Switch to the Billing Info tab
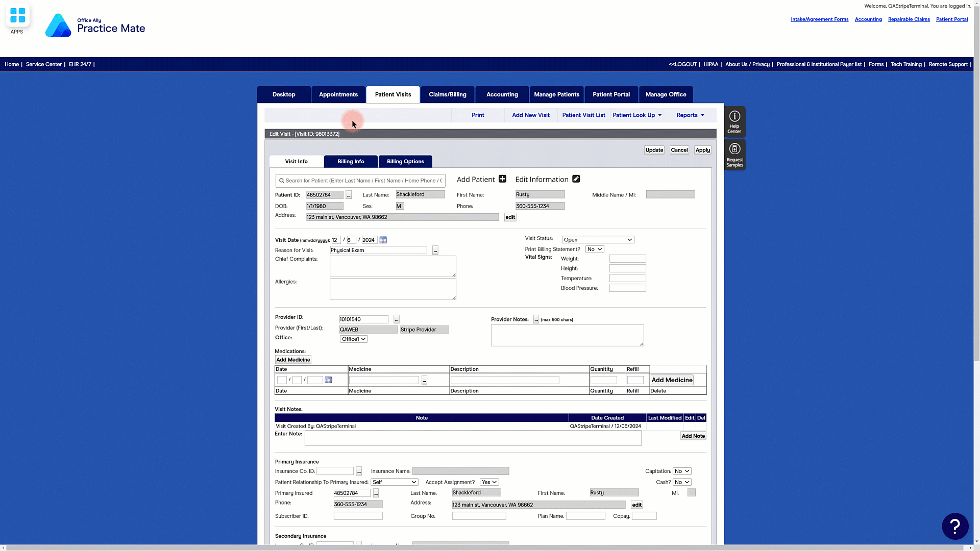This screenshot has width=980, height=551. tap(351, 162)
